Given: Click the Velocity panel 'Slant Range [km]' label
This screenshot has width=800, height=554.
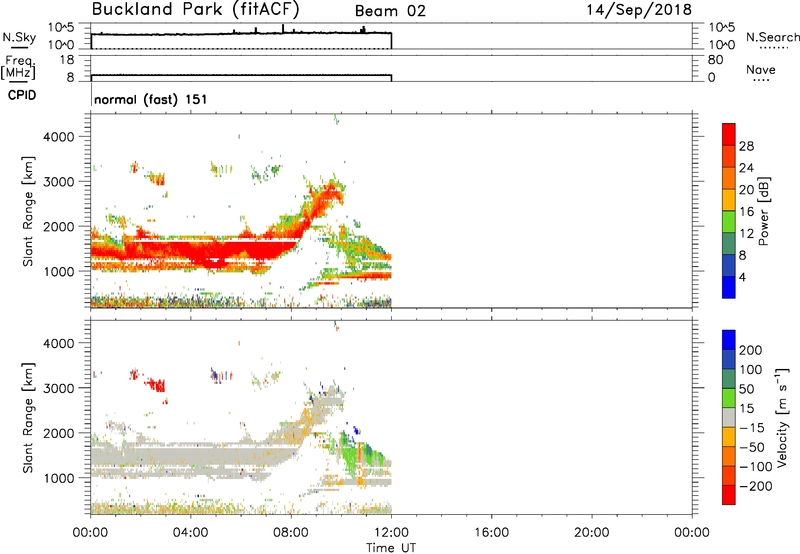Looking at the screenshot, I should coord(28,418).
